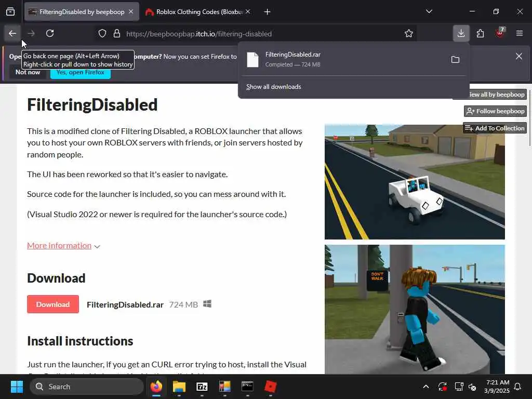
Task: Open the terminal app in taskbar
Action: (247, 387)
